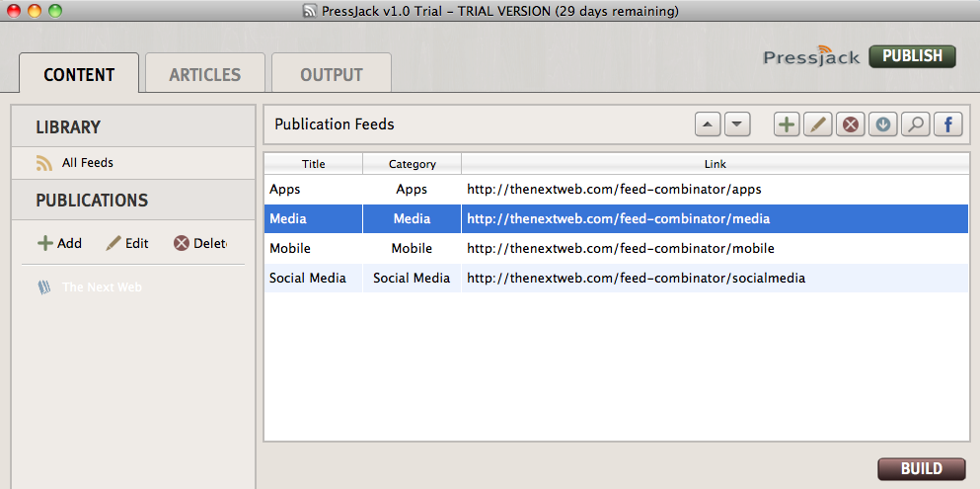Viewport: 980px width, 489px height.
Task: Sort feeds by Title column header
Action: click(x=313, y=164)
